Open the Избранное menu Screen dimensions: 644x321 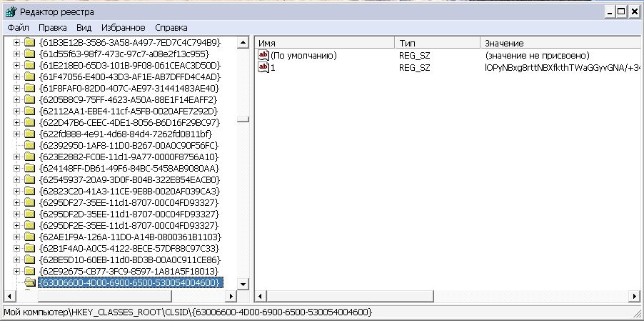123,28
